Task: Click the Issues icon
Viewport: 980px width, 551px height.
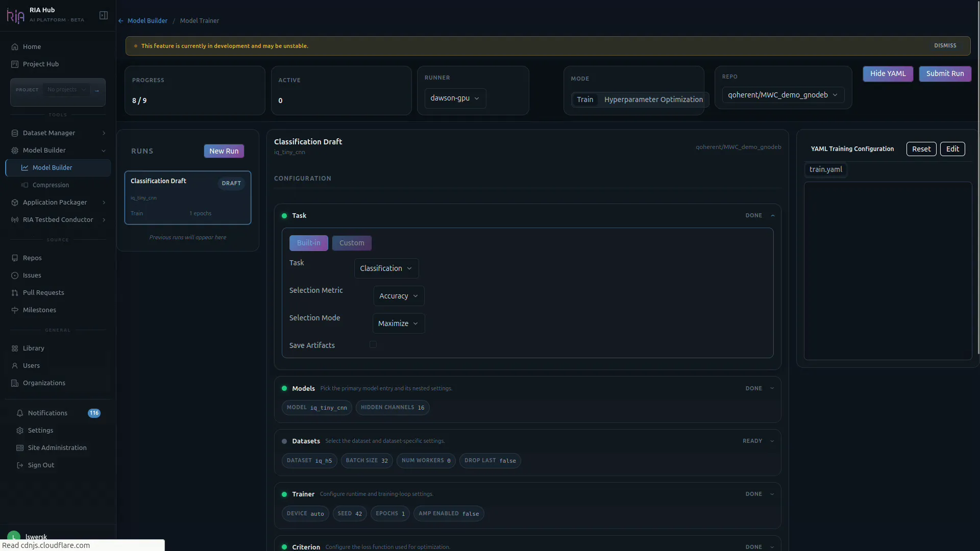Action: 15,275
